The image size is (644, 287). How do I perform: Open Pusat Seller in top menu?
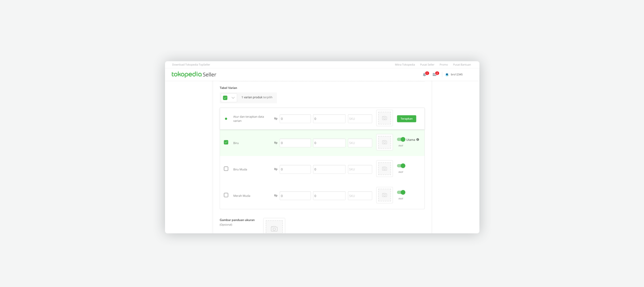tap(427, 65)
